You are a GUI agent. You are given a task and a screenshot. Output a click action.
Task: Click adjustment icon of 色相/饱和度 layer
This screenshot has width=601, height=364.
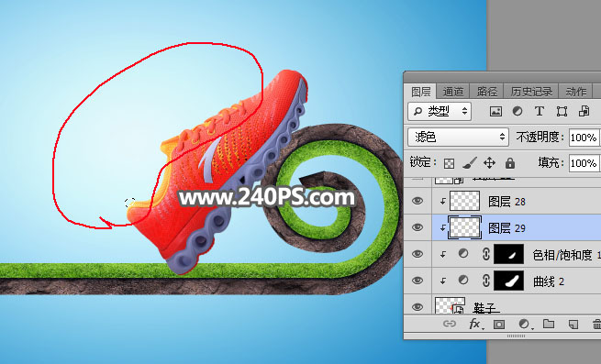(x=463, y=254)
